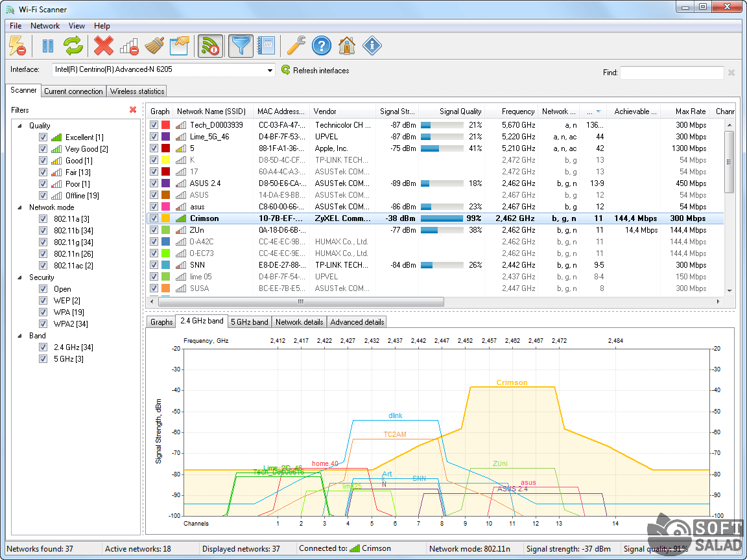Screen dimensions: 747x560
Task: Click the signal bars icon beside Poor filter
Action: (56, 184)
